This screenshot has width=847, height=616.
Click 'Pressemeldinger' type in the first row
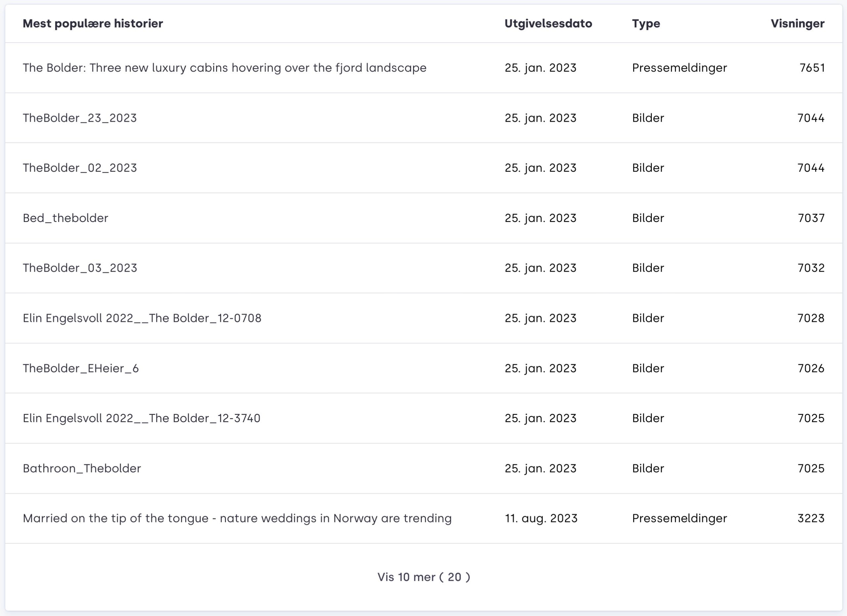(x=679, y=67)
